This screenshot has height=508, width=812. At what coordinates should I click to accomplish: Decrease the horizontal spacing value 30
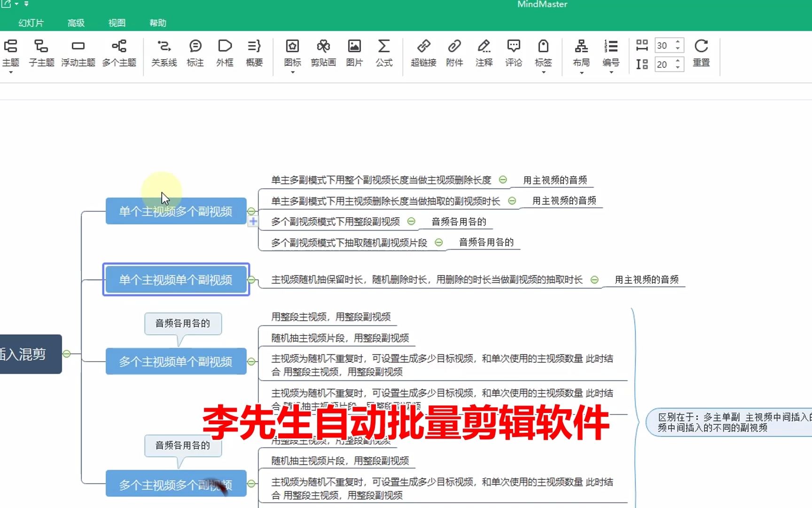pos(678,48)
